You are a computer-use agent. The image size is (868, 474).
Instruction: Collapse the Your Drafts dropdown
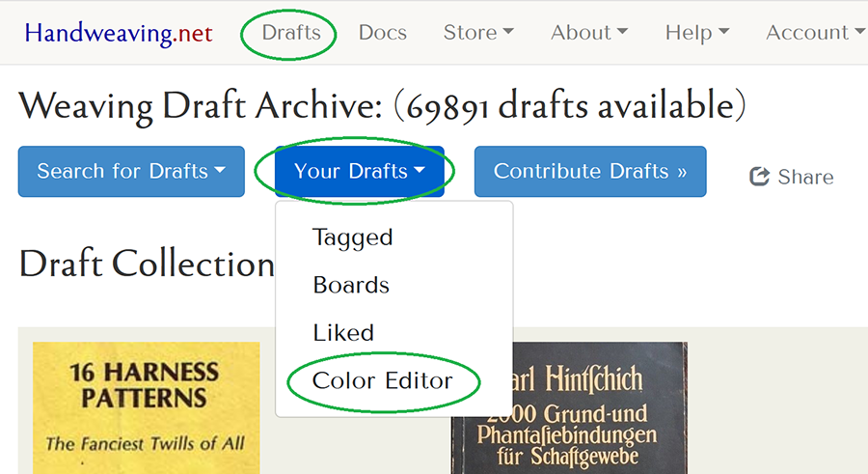point(359,172)
